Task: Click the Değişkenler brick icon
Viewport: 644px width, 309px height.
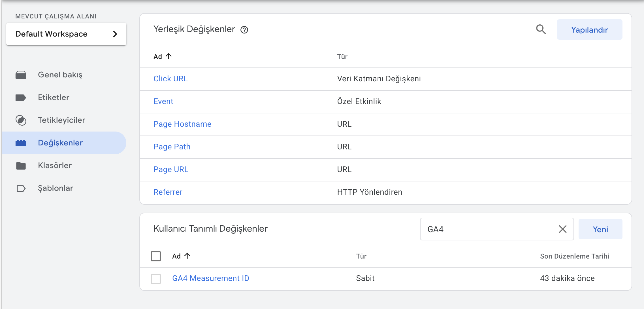Action: point(20,143)
